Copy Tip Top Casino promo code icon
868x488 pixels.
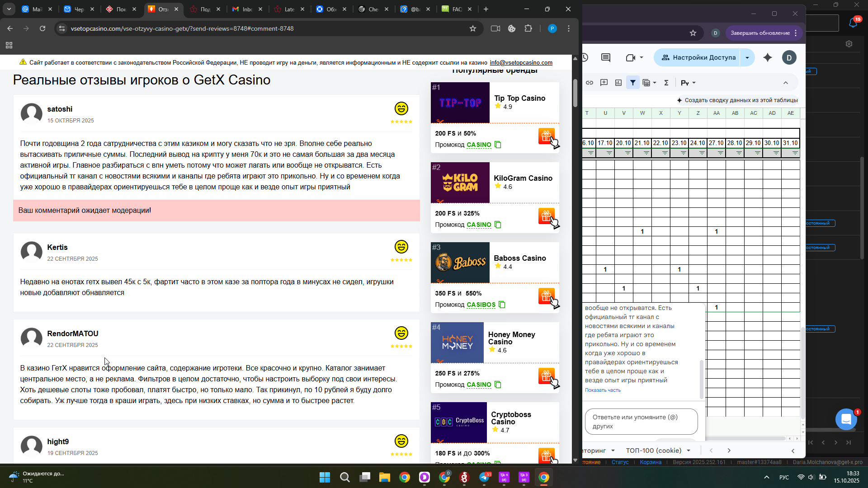coord(498,145)
